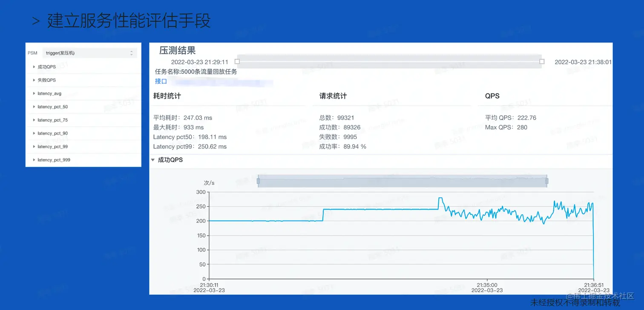Open the PSM trigger(发压机) dropdown

[x=89, y=53]
